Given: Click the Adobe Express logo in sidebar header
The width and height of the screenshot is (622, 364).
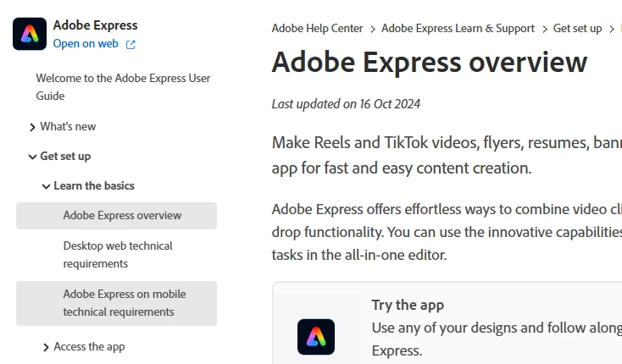Looking at the screenshot, I should (30, 34).
